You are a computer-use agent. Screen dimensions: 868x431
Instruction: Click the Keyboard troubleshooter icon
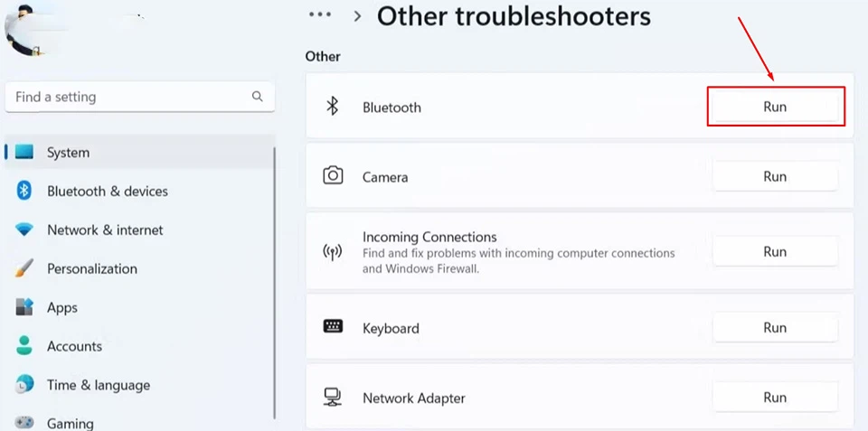[x=332, y=327]
